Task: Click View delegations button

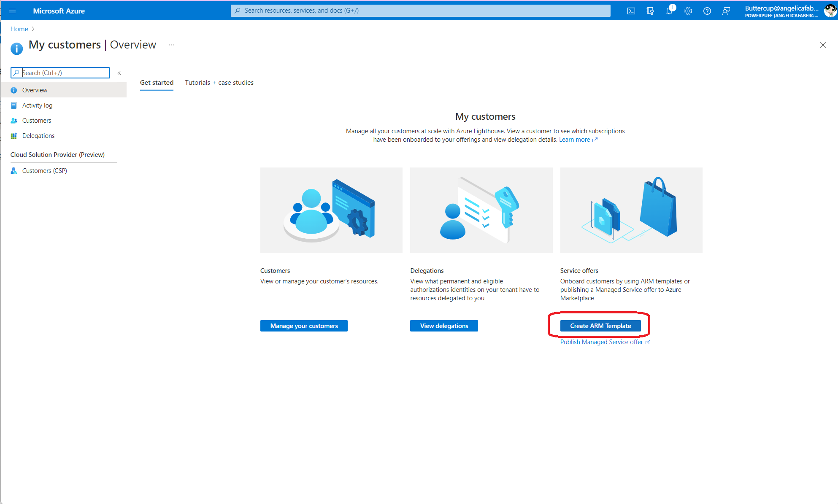Action: pos(444,326)
